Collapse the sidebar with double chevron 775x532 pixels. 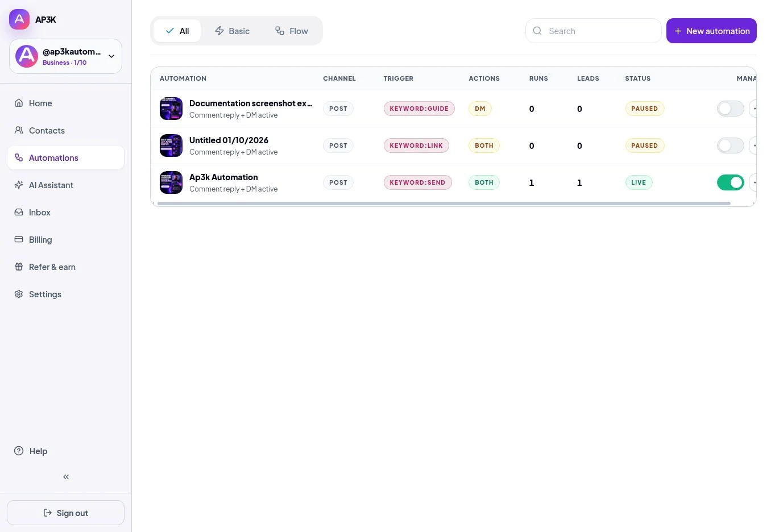[x=66, y=477]
